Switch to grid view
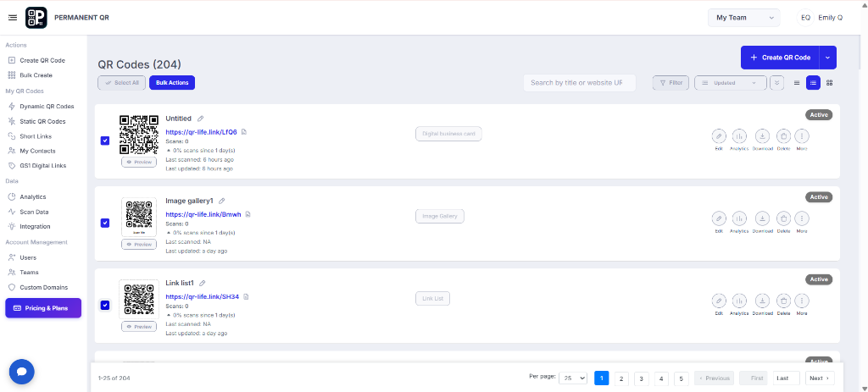Image resolution: width=868 pixels, height=392 pixels. 829,83
